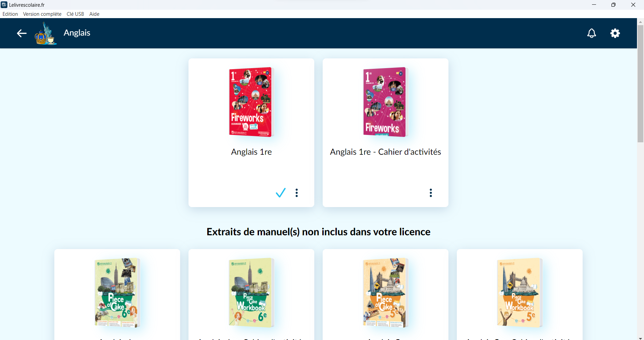The width and height of the screenshot is (644, 340).
Task: Open the Piece of Cake 6e book cover
Action: click(117, 293)
